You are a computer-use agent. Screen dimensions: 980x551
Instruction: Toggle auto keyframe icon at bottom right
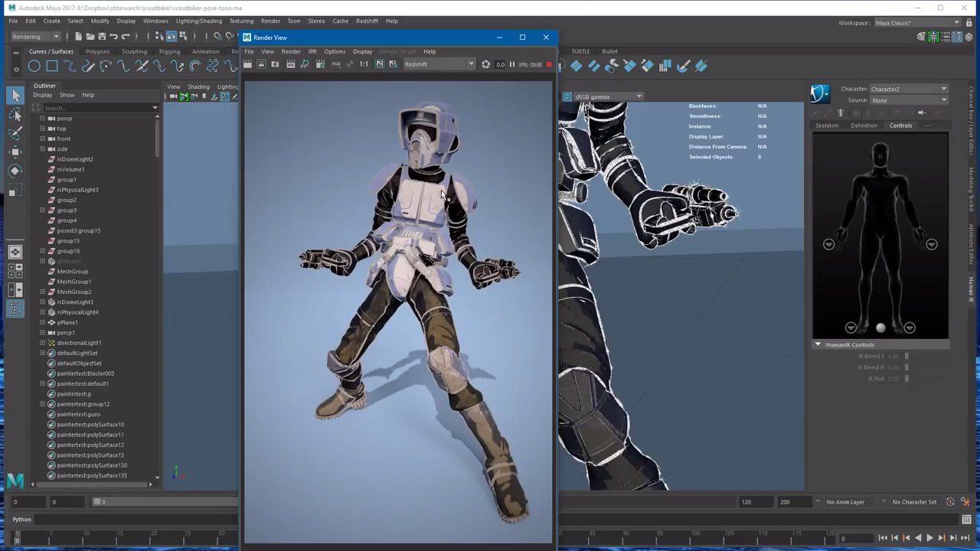(x=950, y=502)
